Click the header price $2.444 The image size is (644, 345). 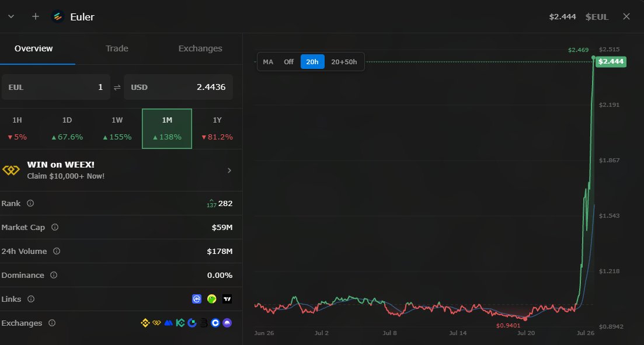pos(563,17)
